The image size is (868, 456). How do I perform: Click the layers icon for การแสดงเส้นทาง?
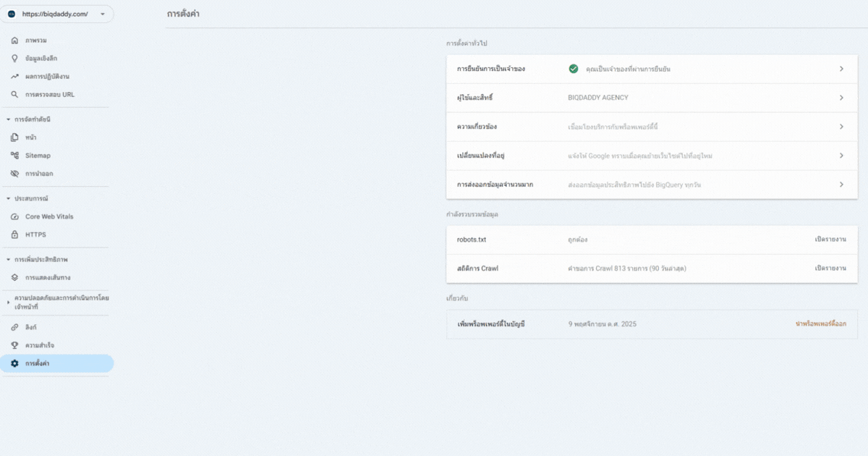pos(14,277)
